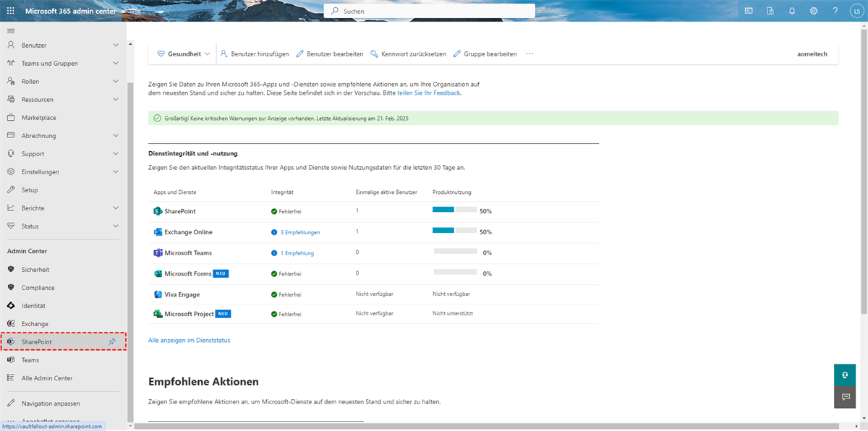This screenshot has height=431, width=868.
Task: Expand the Support chevron
Action: pyautogui.click(x=116, y=154)
